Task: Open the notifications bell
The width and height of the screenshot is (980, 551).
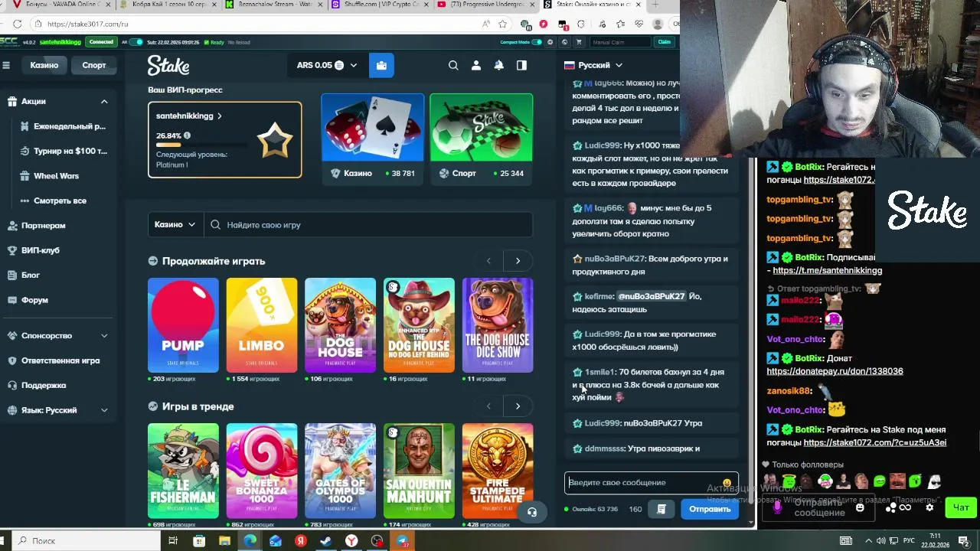Action: click(x=499, y=65)
